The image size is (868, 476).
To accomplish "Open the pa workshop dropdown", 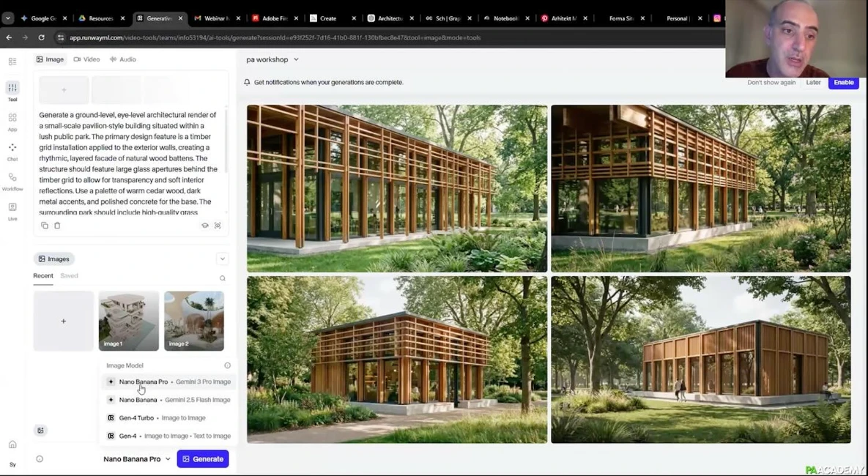I will [272, 59].
